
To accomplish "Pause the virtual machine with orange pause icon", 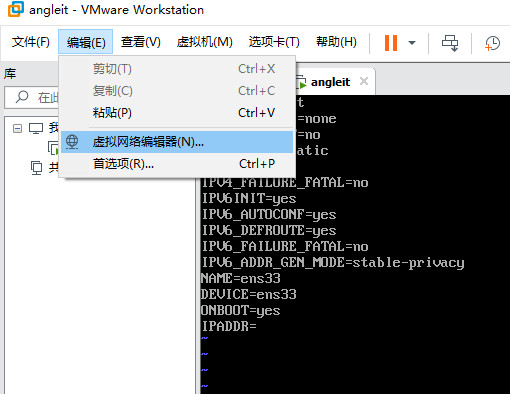I will [x=391, y=43].
